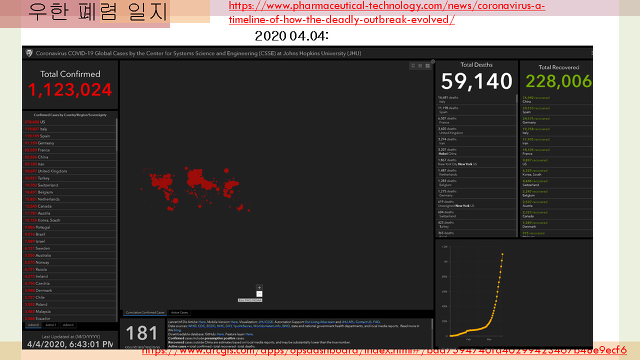
Task: Select China row in recovered list
Action: click(x=557, y=100)
